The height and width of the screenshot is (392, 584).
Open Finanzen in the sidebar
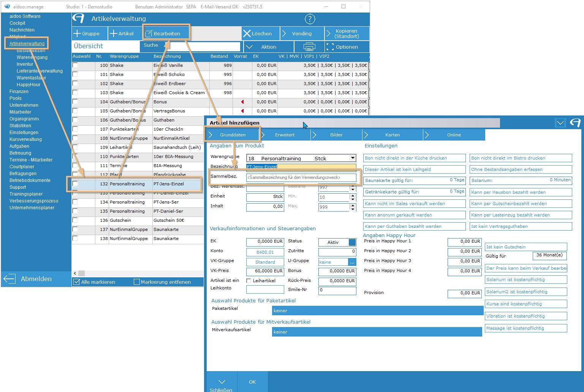(x=19, y=92)
